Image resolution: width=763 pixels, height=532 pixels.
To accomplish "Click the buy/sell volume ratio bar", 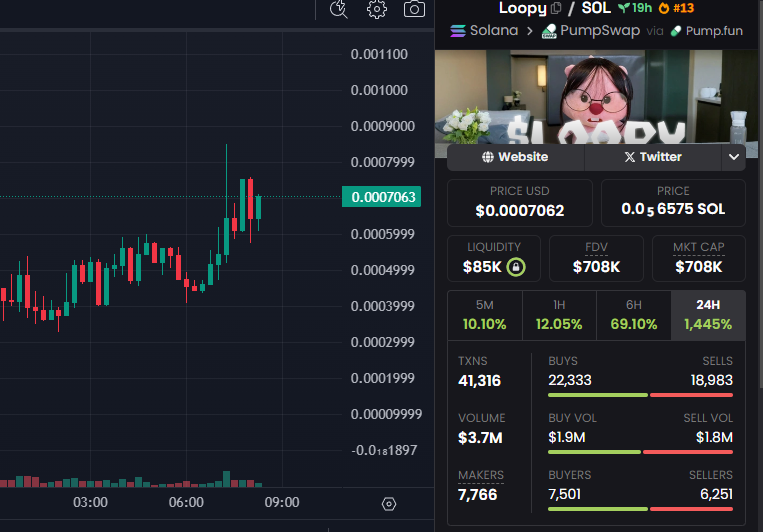I will pyautogui.click(x=640, y=452).
